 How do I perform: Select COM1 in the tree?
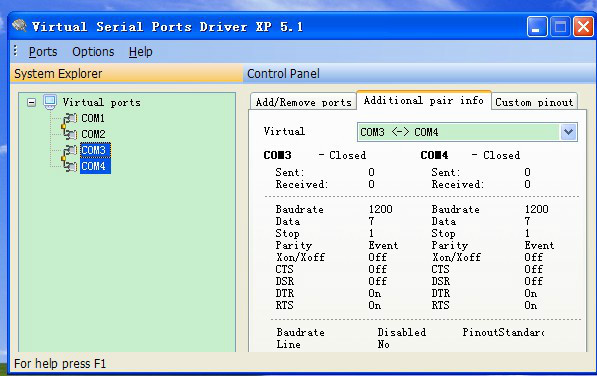[93, 118]
